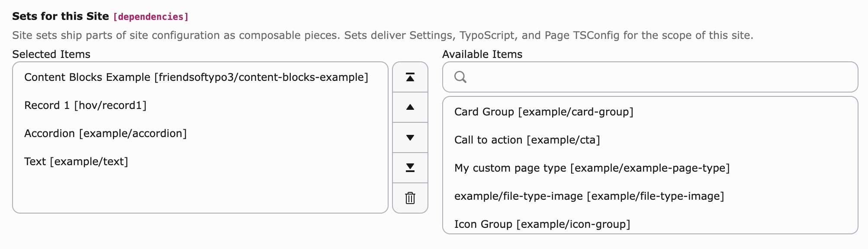The height and width of the screenshot is (249, 868).
Task: Click the move-to-bottom arrow icon
Action: (410, 167)
